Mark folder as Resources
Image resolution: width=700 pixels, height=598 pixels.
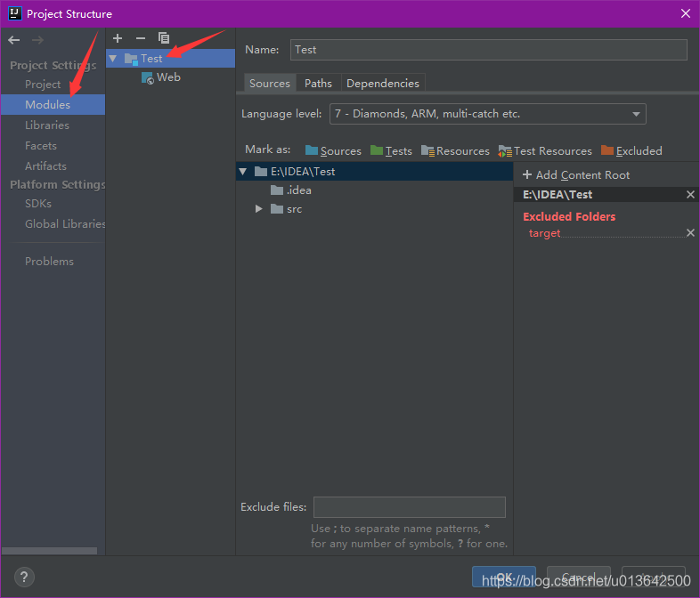455,151
